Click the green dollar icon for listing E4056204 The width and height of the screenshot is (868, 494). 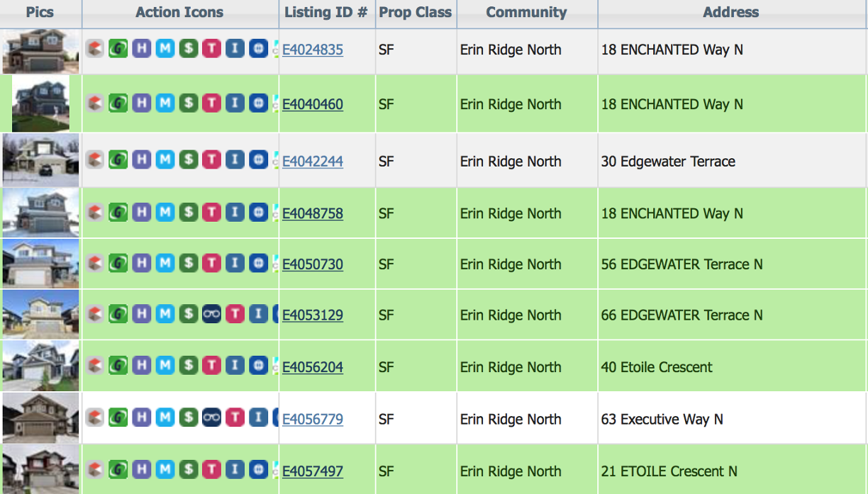[189, 366]
